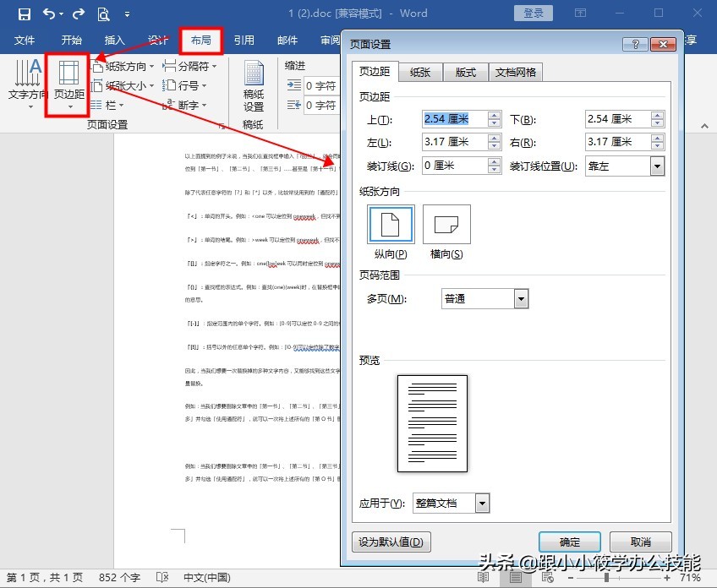Select 横向 landscape orientation
Viewport: 717px width, 588px height.
[x=446, y=225]
